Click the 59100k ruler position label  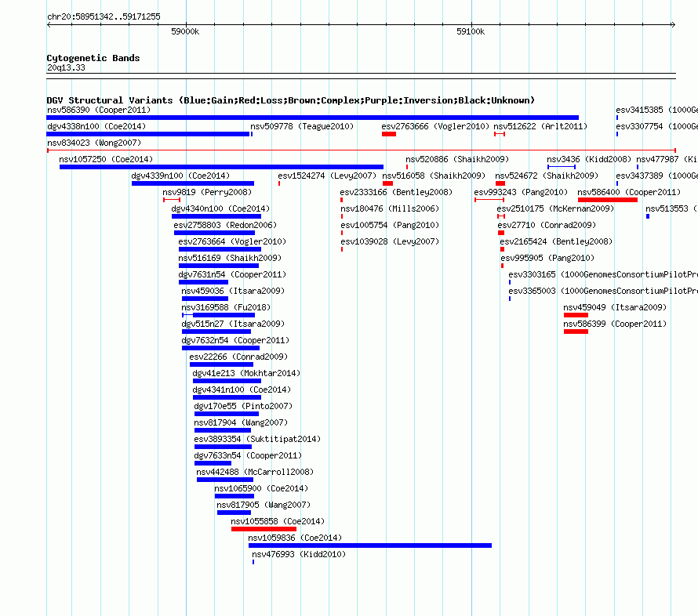pos(471,31)
